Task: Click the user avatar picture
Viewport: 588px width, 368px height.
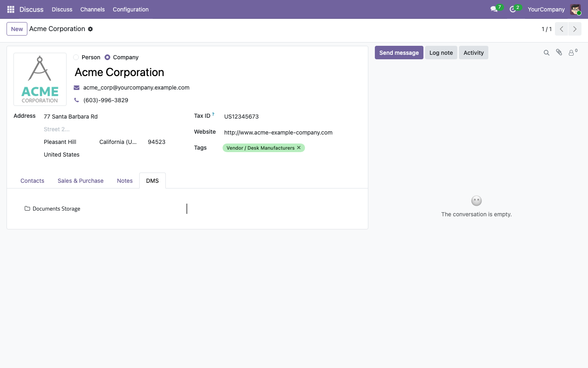Action: 575,9
